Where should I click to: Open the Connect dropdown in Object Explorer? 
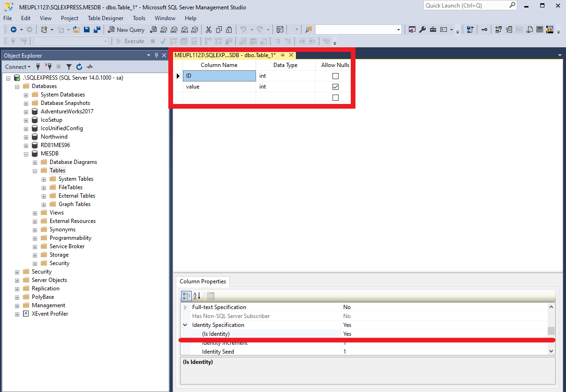coord(18,67)
